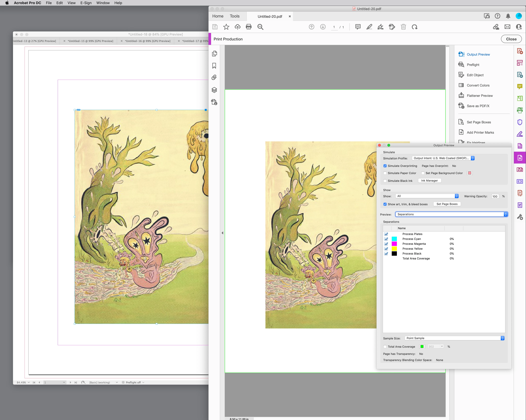Open the E-Sign menu
526x420 pixels.
click(86, 3)
